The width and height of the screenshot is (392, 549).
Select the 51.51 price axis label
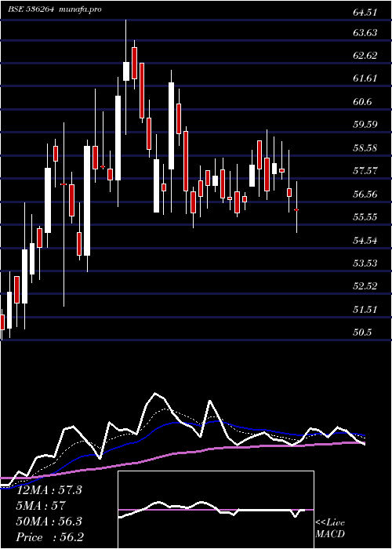(x=365, y=310)
